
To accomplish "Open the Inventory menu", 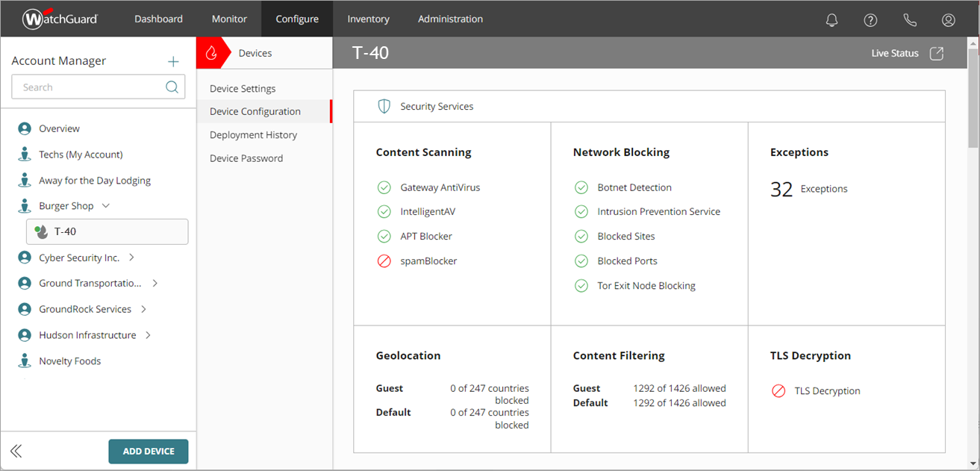I will tap(368, 19).
